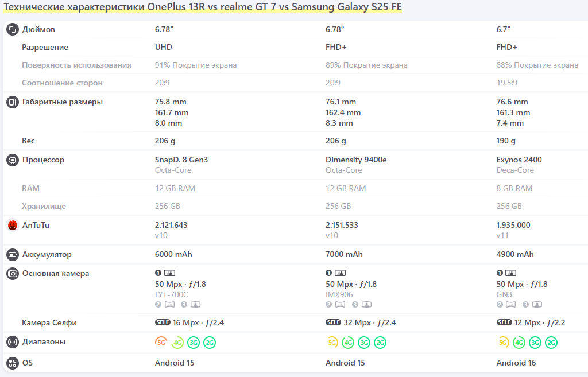
Task: Click the main camera 1 icon above GN3
Action: tap(506, 273)
